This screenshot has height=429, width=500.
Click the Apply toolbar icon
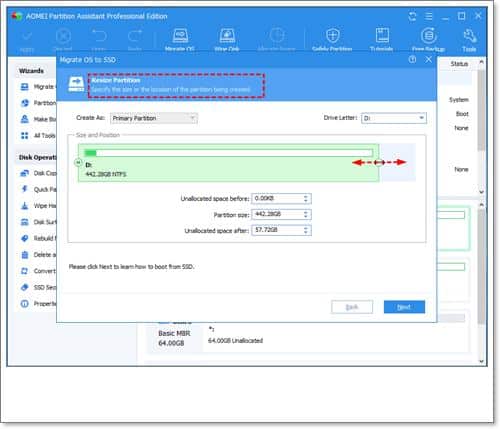27,35
